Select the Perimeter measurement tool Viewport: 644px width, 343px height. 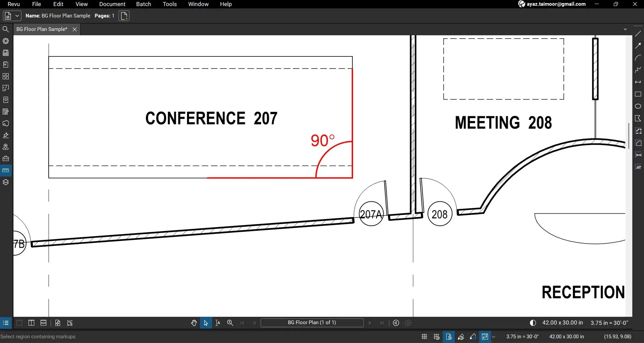coord(638,131)
